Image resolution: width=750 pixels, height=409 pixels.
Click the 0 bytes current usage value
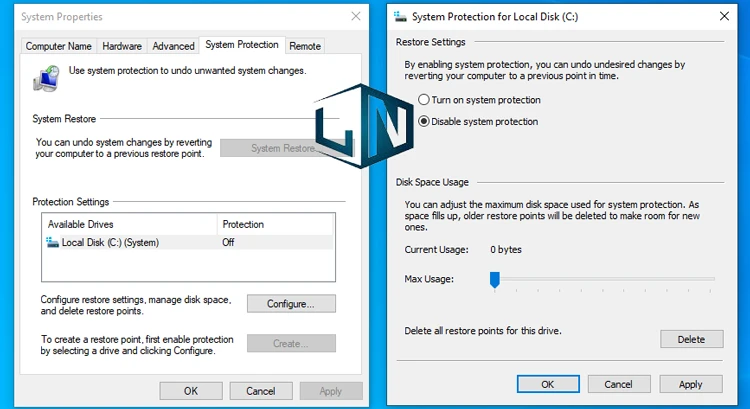click(506, 249)
